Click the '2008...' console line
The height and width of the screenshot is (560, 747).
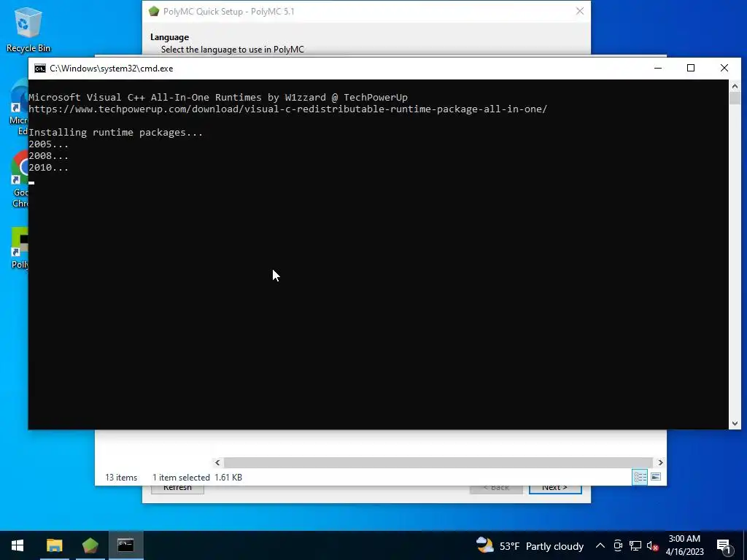coord(49,156)
